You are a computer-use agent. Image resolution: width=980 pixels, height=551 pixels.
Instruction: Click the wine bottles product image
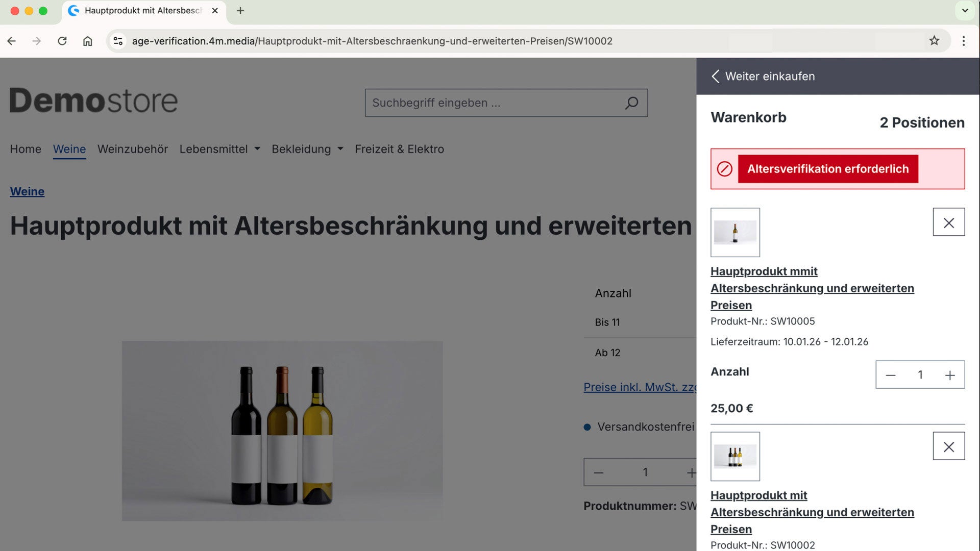282,431
